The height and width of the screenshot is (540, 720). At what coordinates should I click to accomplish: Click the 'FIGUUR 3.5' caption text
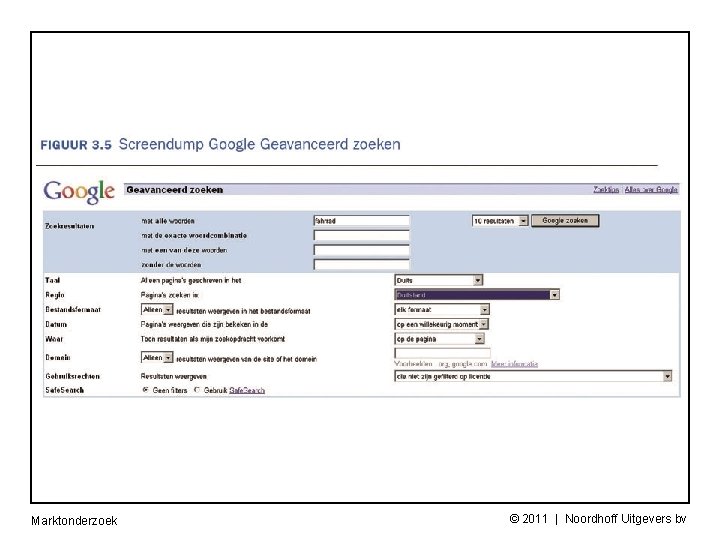(x=76, y=145)
